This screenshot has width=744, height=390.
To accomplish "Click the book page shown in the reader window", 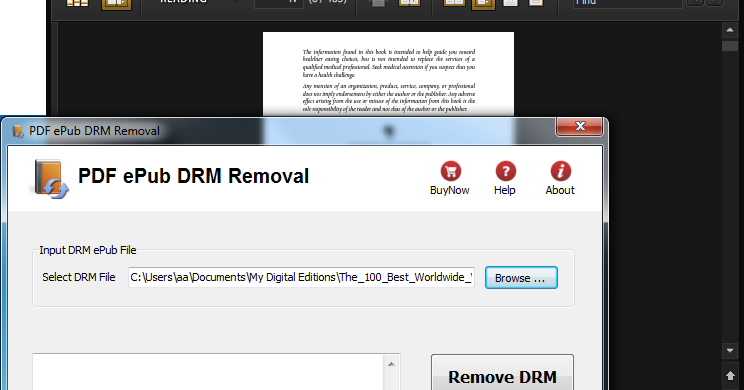I will 388,74.
